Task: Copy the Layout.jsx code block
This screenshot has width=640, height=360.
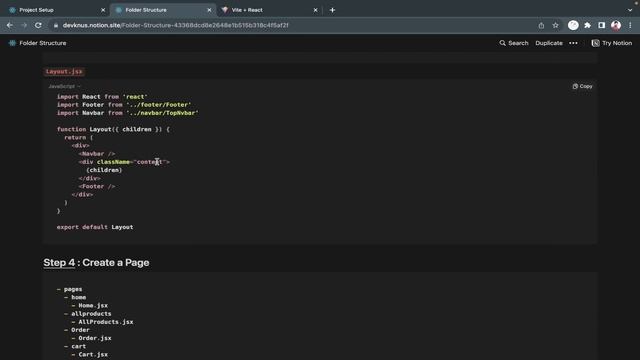Action: tap(582, 86)
